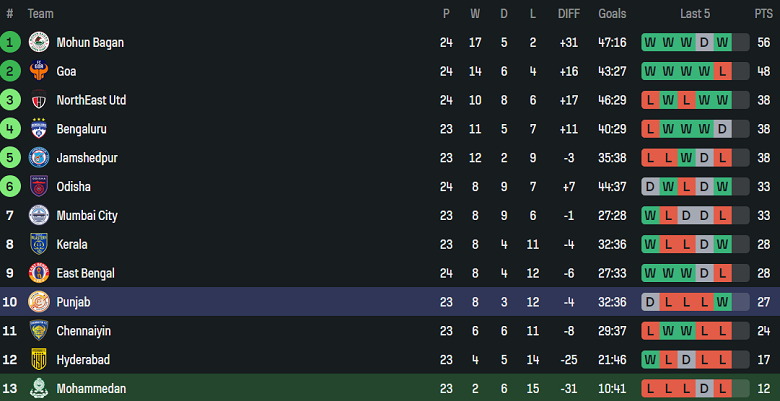Sort standings by Goals column header
780x401 pixels.
[x=612, y=13]
